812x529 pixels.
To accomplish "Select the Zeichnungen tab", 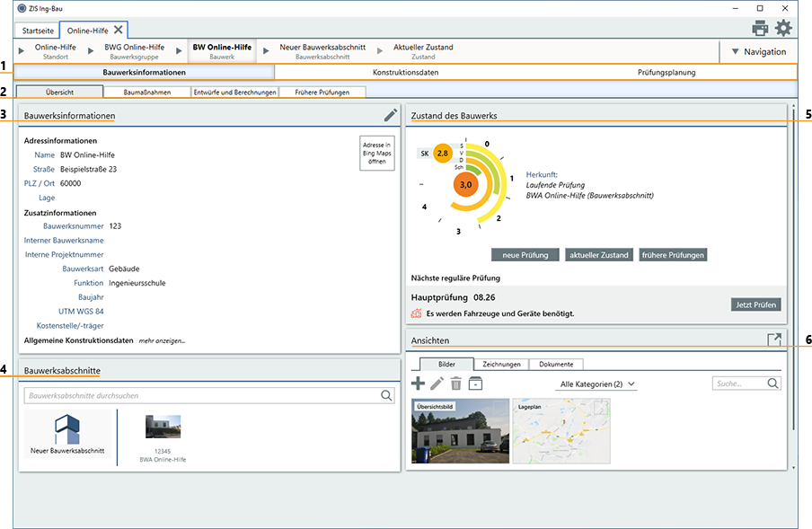I will pyautogui.click(x=501, y=365).
